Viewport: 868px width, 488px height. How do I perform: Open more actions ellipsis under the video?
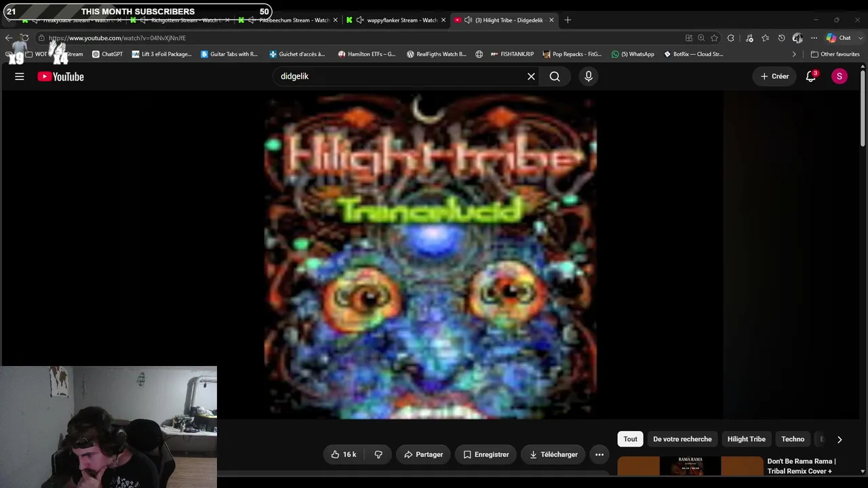tap(599, 455)
